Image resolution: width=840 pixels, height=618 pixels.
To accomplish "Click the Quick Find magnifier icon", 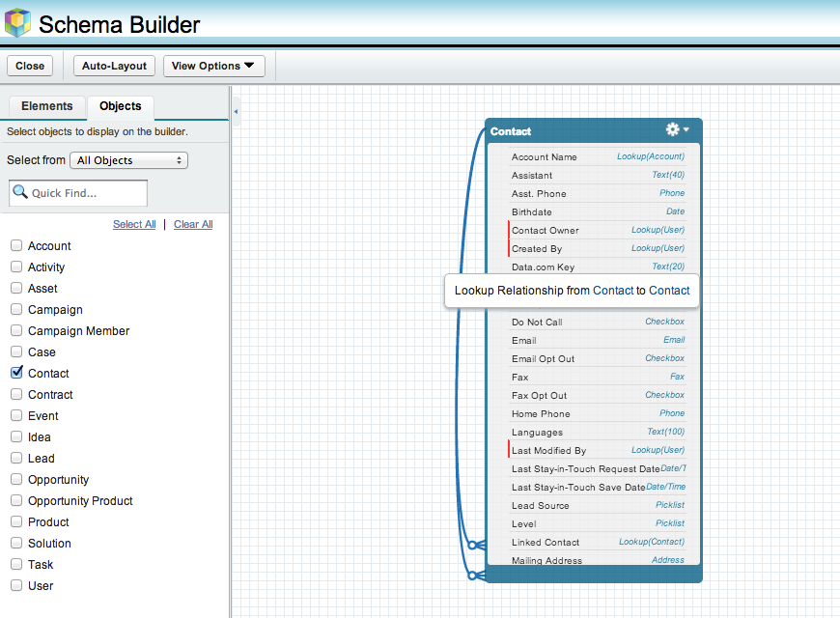I will pos(20,192).
